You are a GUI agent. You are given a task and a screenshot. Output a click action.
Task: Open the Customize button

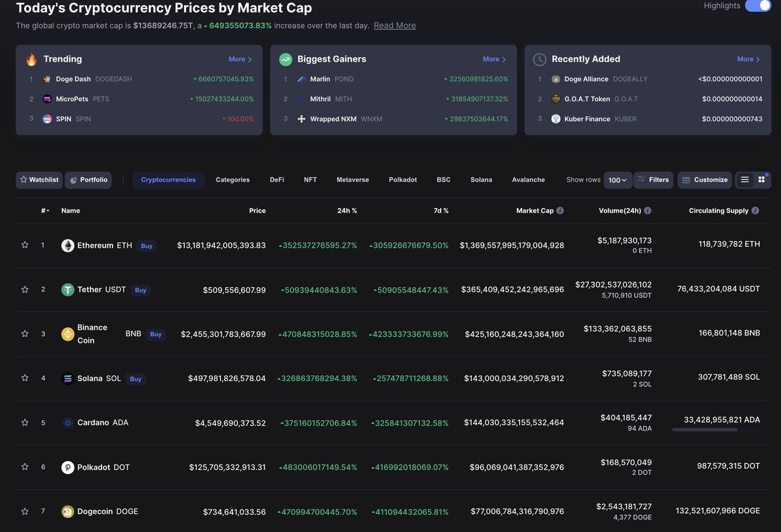[x=705, y=180]
